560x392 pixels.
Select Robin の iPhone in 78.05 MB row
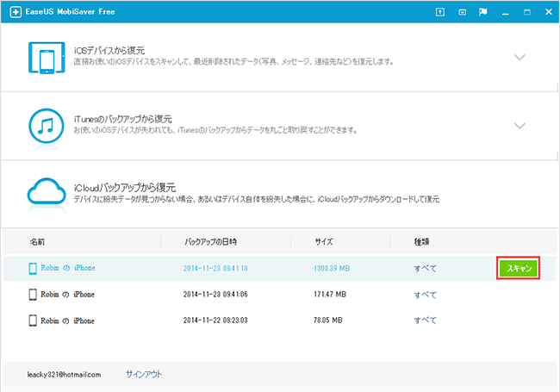point(67,320)
